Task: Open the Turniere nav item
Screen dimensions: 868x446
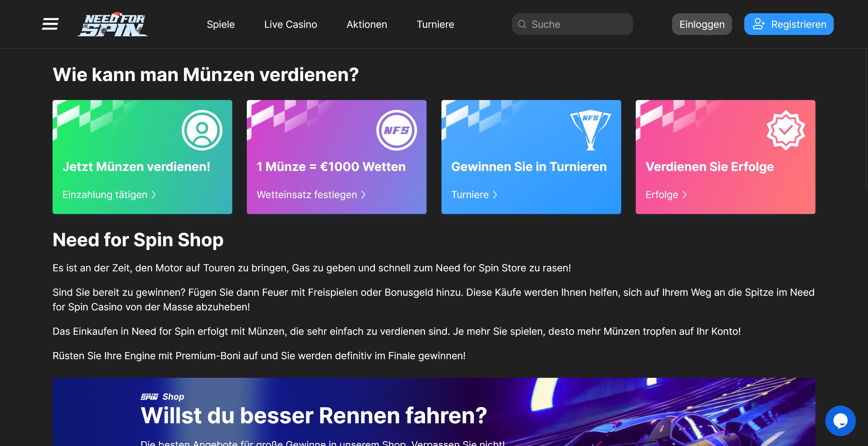Action: point(435,24)
